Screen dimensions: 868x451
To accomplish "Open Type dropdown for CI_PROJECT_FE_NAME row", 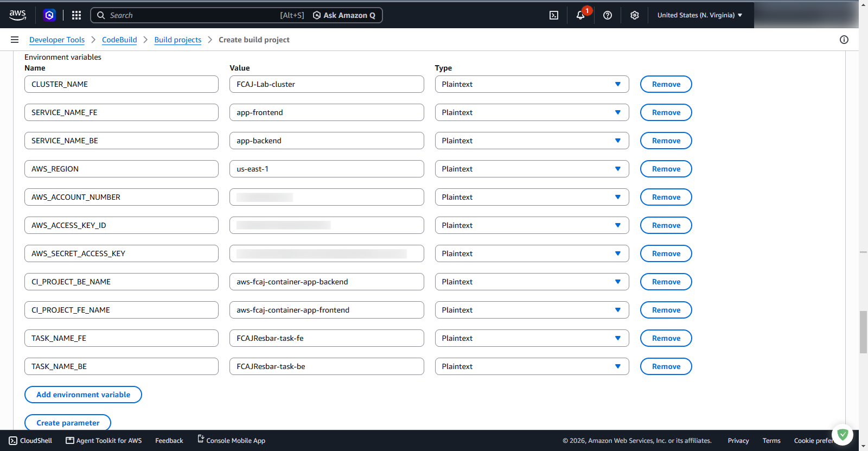I will 532,310.
